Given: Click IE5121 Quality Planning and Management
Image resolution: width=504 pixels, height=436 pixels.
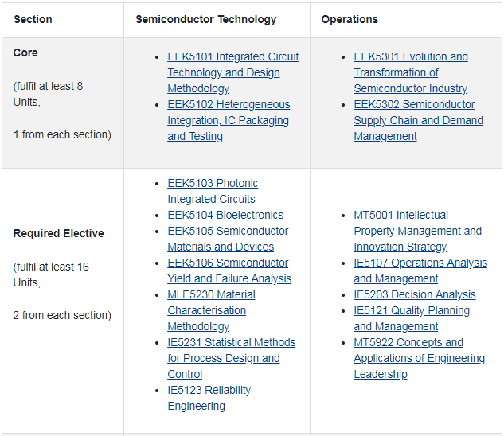Looking at the screenshot, I should pyautogui.click(x=412, y=318).
